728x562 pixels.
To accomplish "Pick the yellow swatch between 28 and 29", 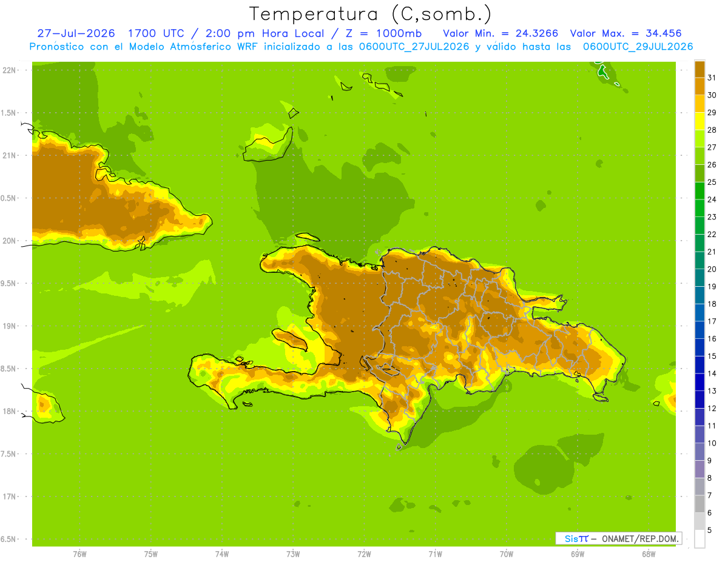I will 699,121.
